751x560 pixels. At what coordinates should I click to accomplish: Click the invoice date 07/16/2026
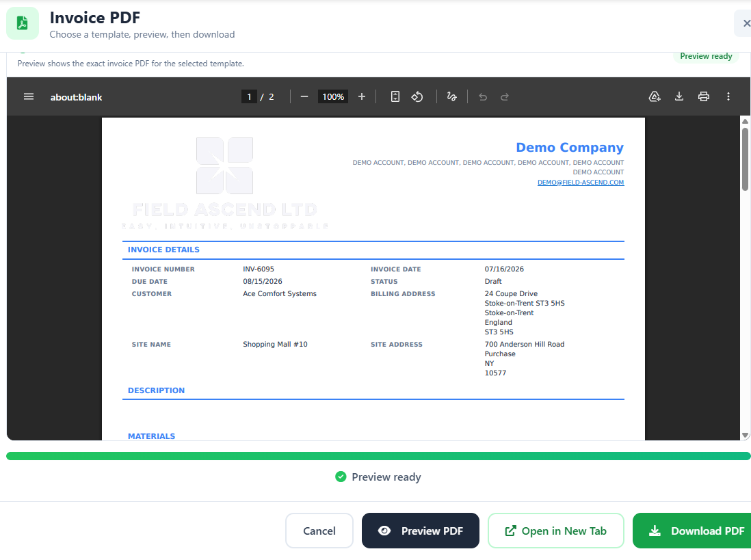click(504, 269)
